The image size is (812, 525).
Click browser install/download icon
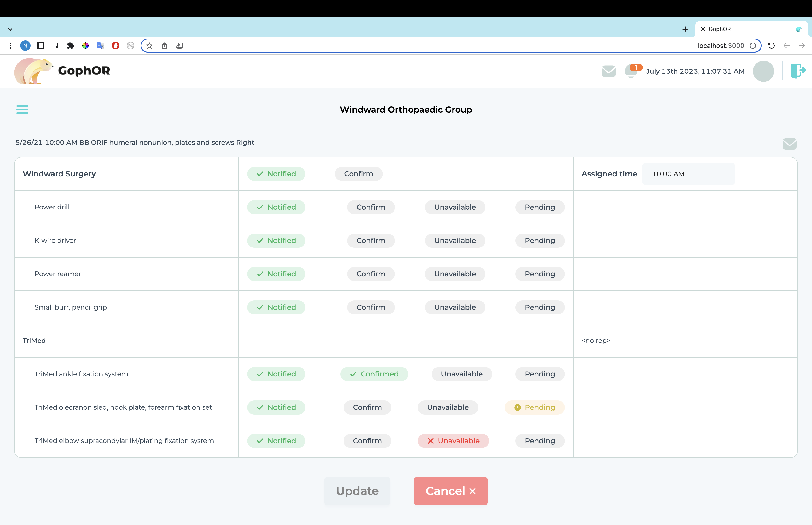tap(180, 46)
